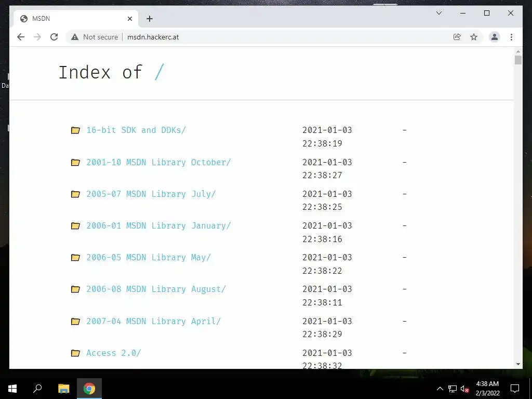Click folder icon for 2006-05 MSDN Library May
This screenshot has height=399, width=532.
pyautogui.click(x=75, y=258)
